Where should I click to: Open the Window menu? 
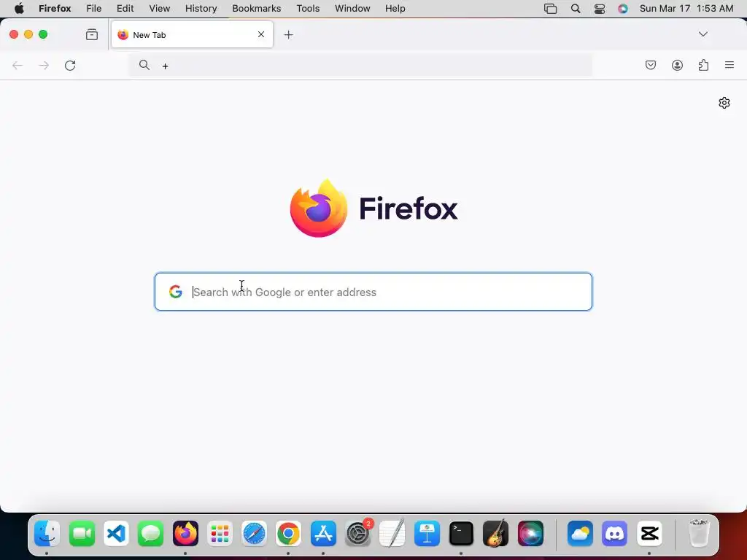[x=352, y=9]
